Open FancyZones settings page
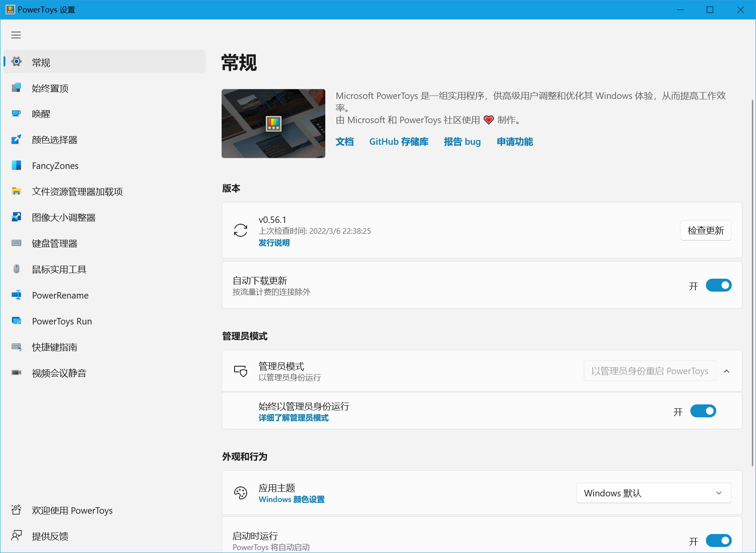This screenshot has height=553, width=756. point(105,166)
